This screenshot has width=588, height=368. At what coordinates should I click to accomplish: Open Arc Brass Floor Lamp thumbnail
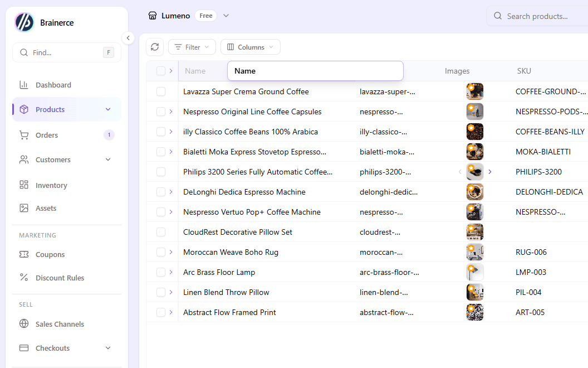475,272
